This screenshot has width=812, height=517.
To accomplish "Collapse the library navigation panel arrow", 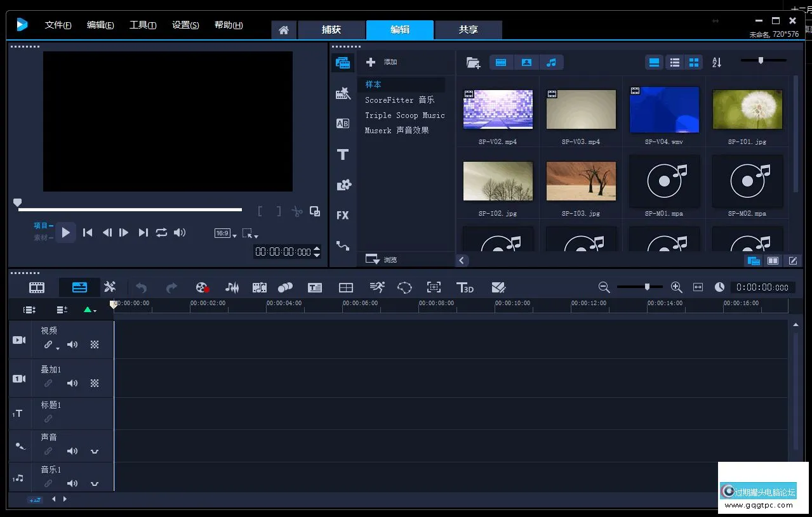I will tap(462, 260).
